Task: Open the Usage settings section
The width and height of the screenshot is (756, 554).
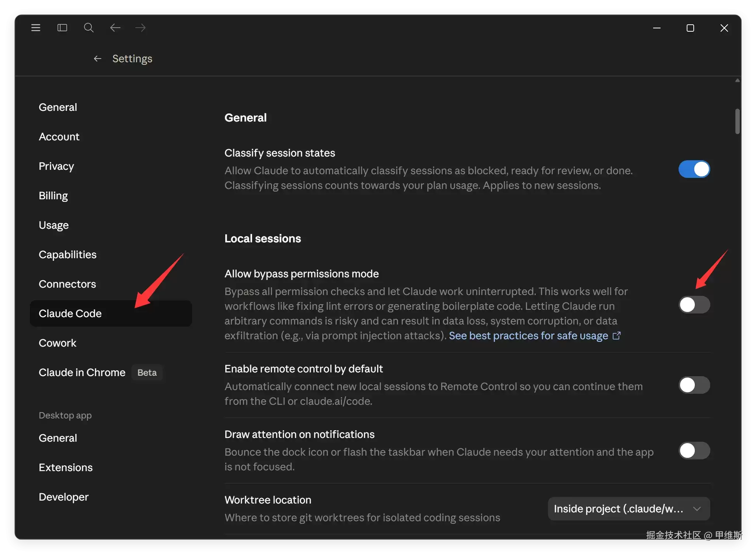Action: point(111,225)
